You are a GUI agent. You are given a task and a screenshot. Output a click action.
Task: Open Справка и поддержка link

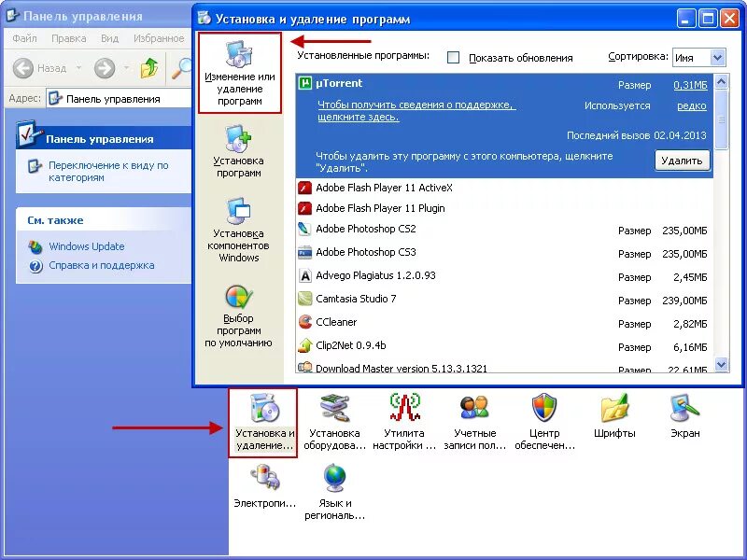[x=102, y=265]
